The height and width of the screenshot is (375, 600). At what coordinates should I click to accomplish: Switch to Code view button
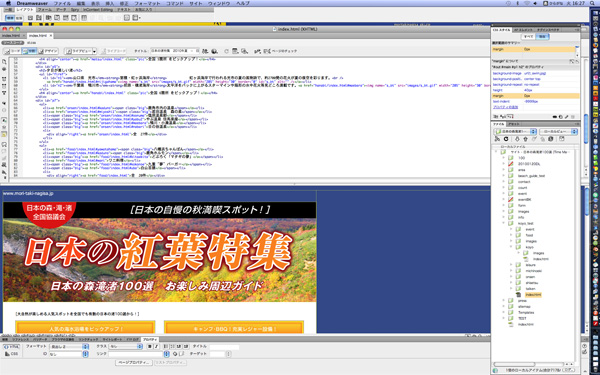pyautogui.click(x=13, y=51)
